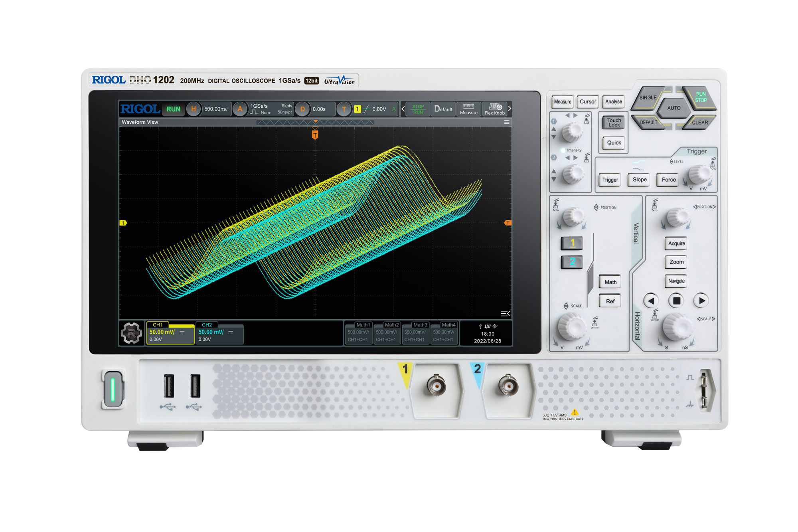Screen dimensions: 798x532
Task: Click the SINGLE key
Action: click(x=648, y=97)
